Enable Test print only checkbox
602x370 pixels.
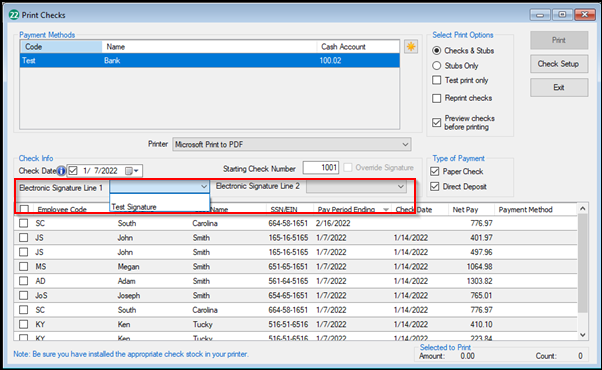(x=437, y=80)
